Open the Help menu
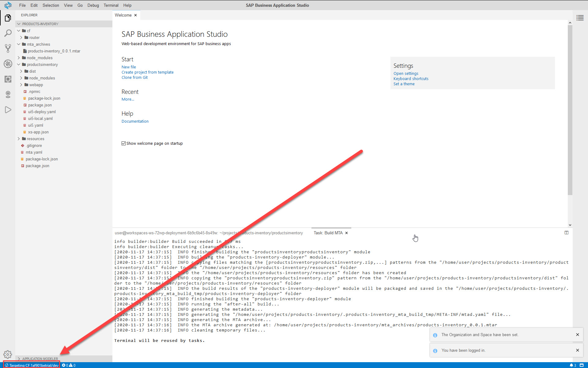 (x=127, y=5)
